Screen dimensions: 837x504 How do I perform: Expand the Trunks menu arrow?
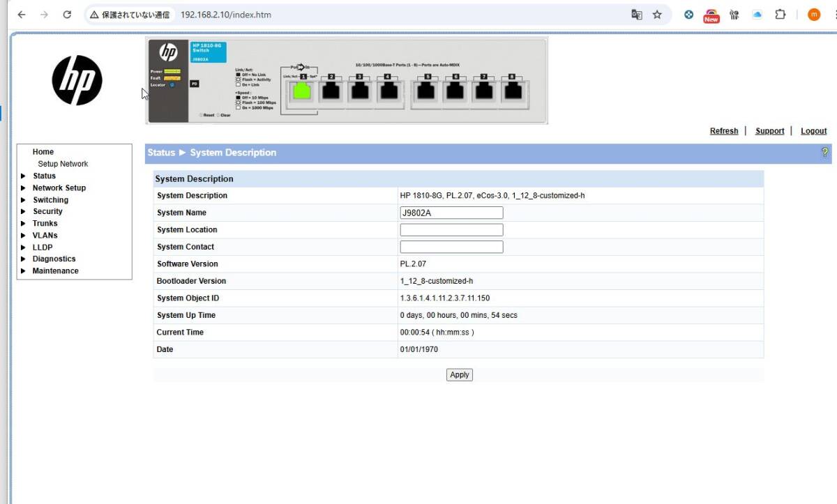point(23,224)
